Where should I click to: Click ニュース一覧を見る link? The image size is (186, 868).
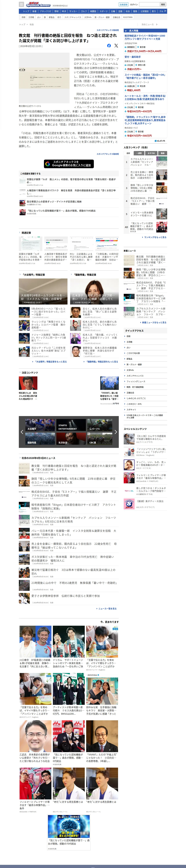click(107, 609)
